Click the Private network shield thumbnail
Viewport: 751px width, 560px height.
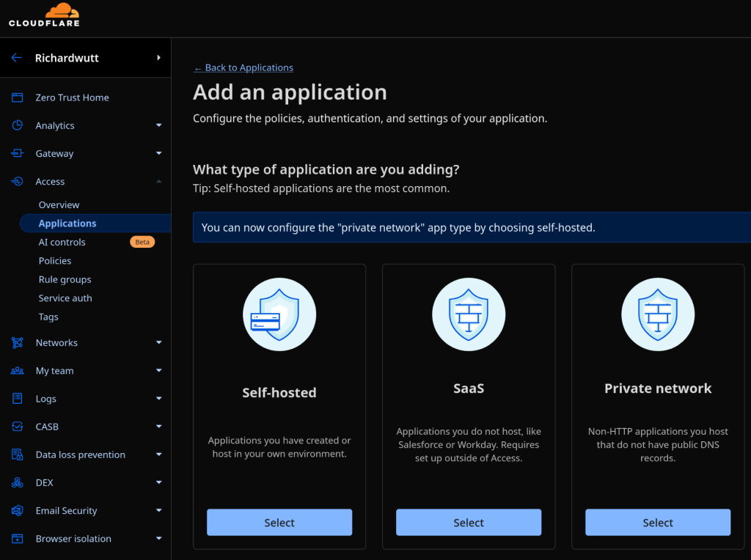658,314
